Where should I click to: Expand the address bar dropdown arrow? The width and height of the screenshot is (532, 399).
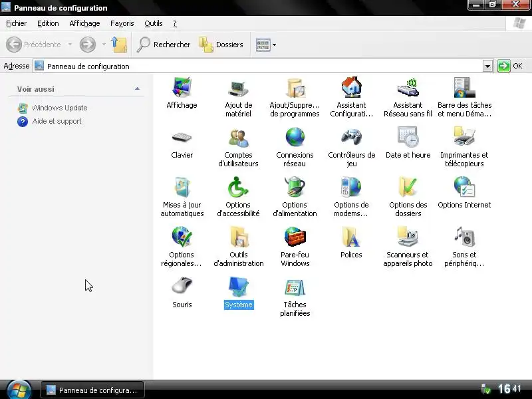pos(487,66)
